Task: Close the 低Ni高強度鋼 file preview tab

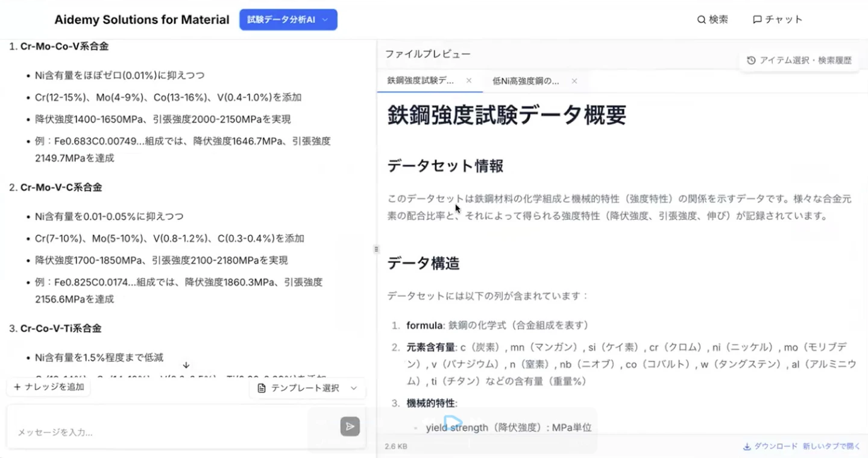Action: [574, 80]
